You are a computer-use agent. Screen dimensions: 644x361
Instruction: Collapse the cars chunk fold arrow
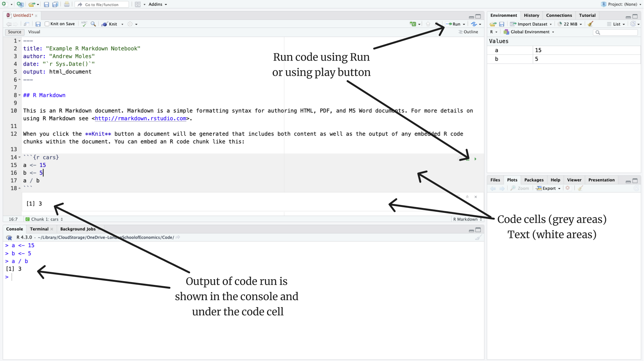coord(20,157)
